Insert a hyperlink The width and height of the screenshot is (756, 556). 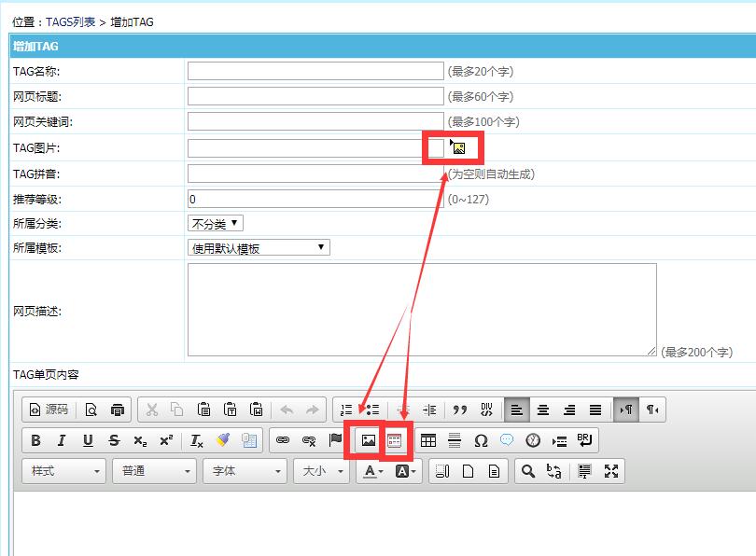283,440
